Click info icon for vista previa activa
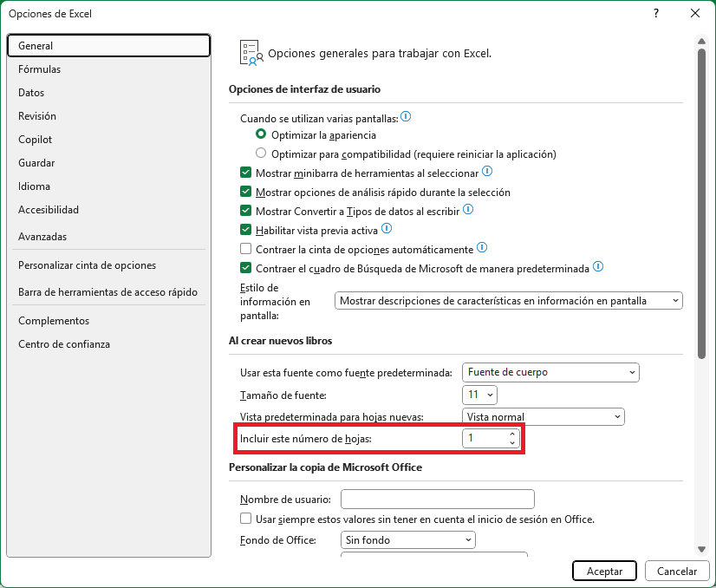This screenshot has width=716, height=588. (x=387, y=228)
